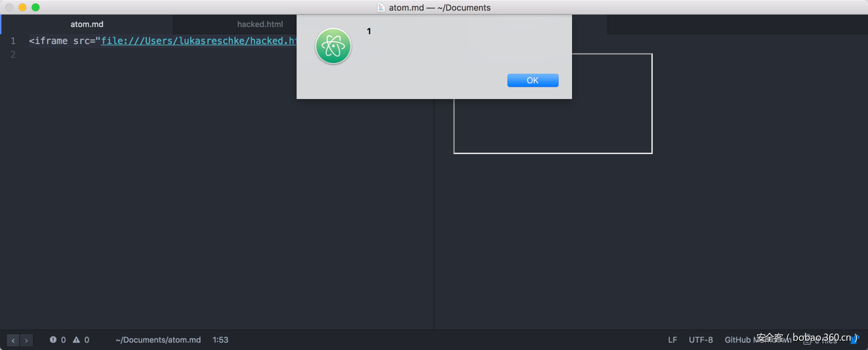Screen dimensions: 868x350
Task: Click the OK button in the alert dialog
Action: point(533,80)
